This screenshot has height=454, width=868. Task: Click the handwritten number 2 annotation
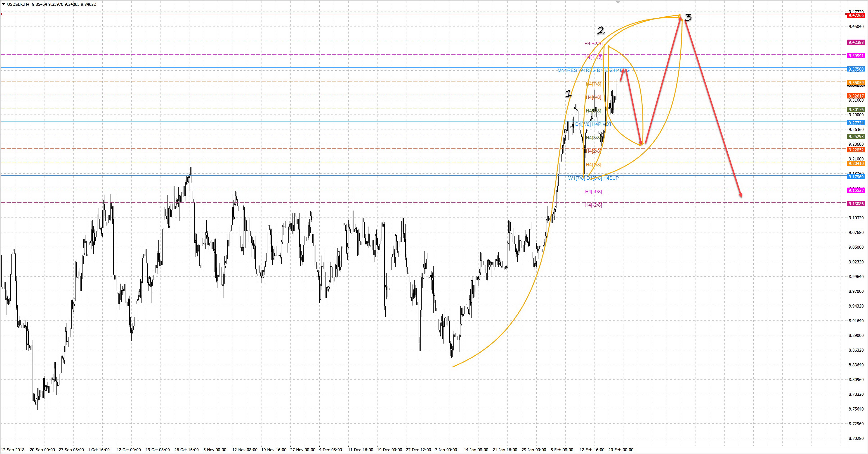pyautogui.click(x=601, y=31)
